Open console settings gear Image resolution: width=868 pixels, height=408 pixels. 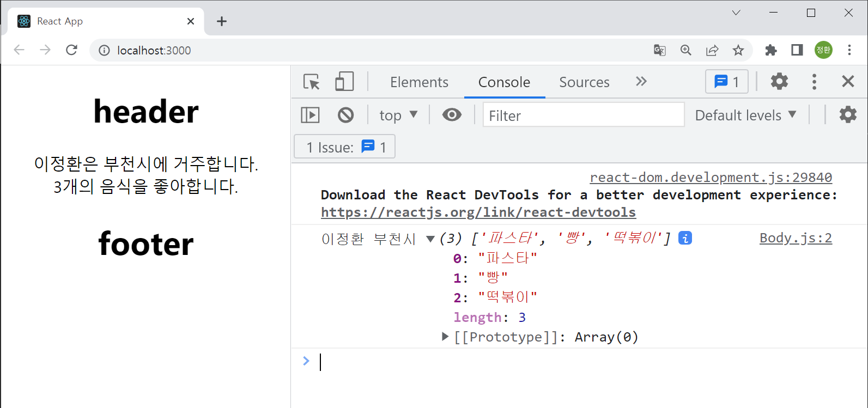[848, 114]
